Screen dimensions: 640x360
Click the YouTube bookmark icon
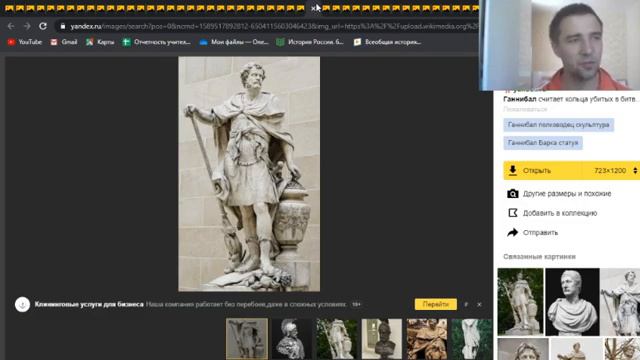pyautogui.click(x=11, y=42)
